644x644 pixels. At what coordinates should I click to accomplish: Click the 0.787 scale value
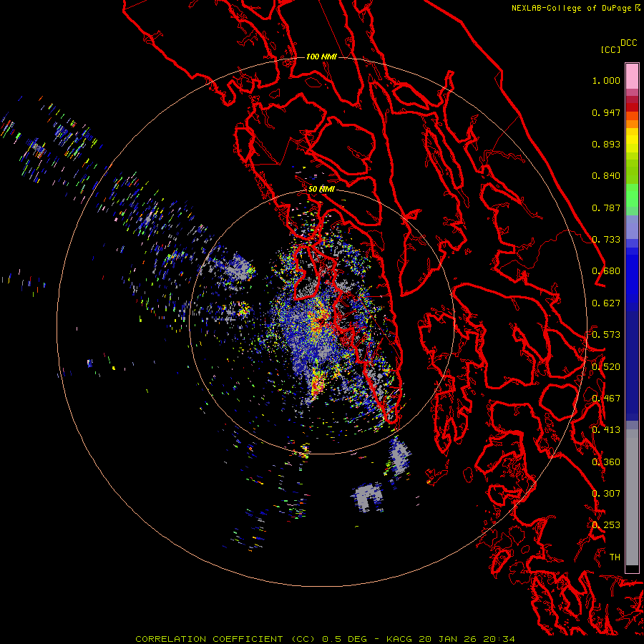point(606,208)
